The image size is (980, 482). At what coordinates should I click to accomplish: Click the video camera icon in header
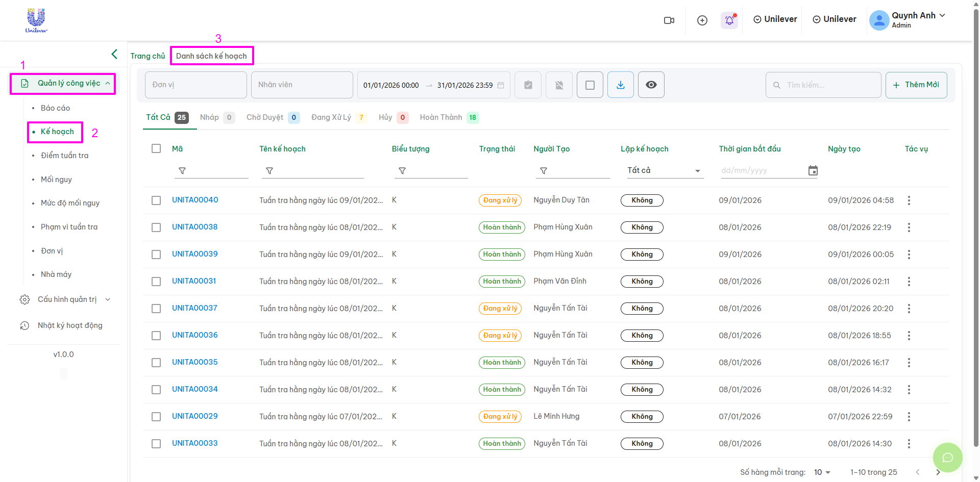point(669,20)
